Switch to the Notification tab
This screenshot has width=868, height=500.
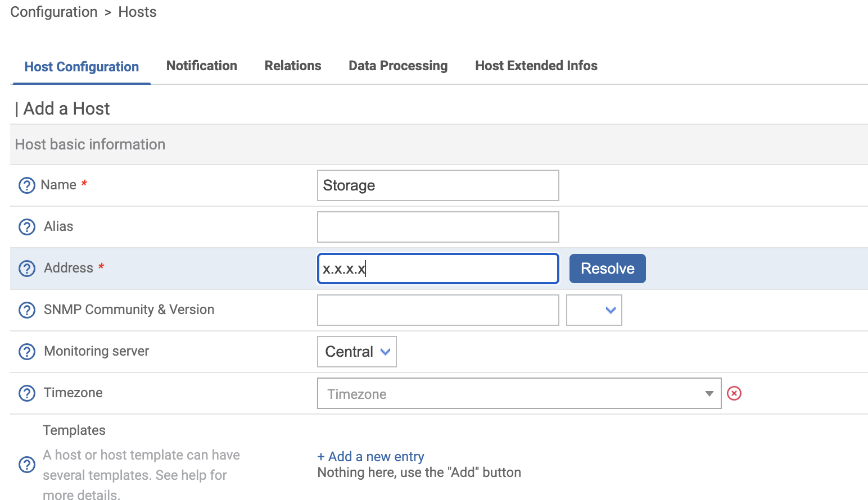201,66
